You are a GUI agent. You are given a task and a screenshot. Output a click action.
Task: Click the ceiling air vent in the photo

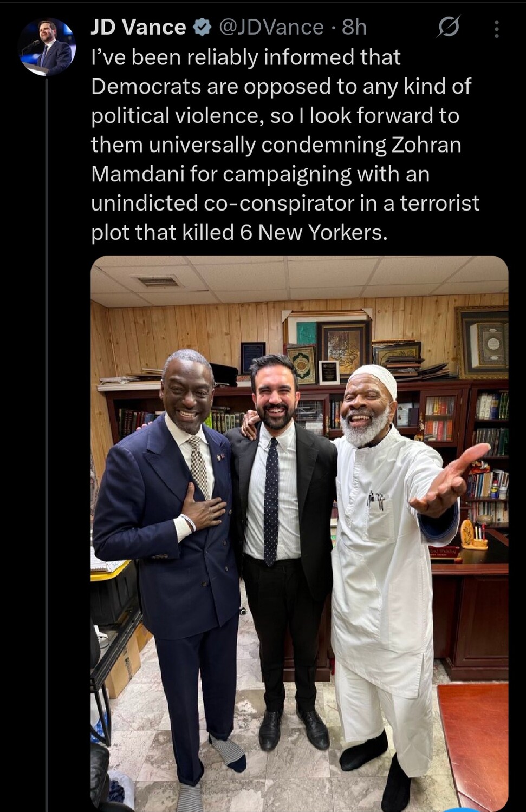coord(158,281)
